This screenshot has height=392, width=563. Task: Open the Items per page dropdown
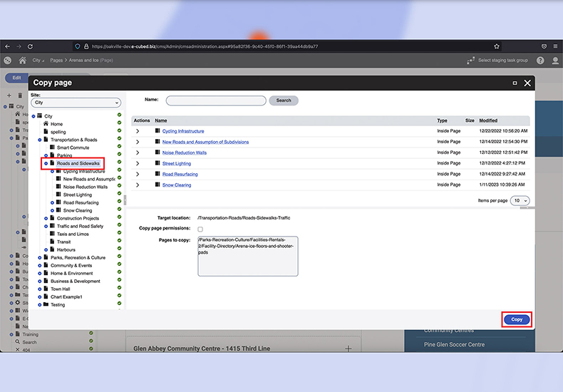click(521, 201)
